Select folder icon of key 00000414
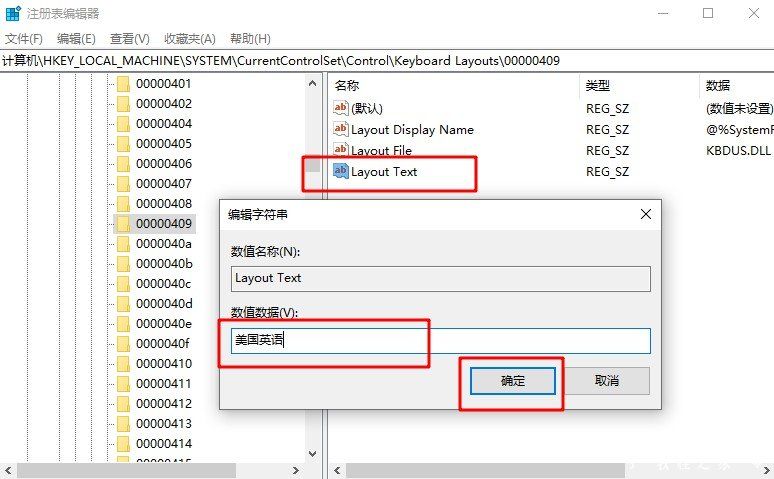Image resolution: width=774 pixels, height=479 pixels. [123, 444]
